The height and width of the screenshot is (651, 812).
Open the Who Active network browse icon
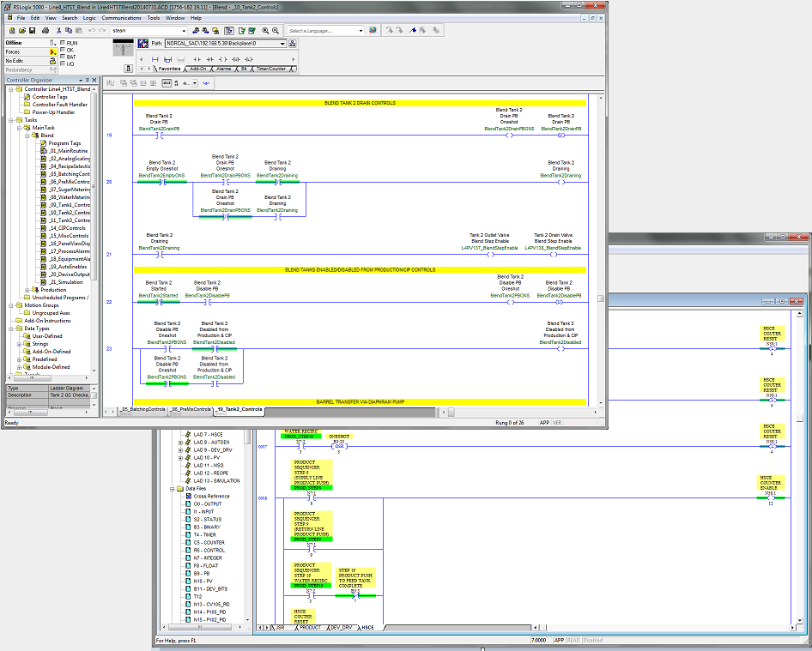click(293, 44)
